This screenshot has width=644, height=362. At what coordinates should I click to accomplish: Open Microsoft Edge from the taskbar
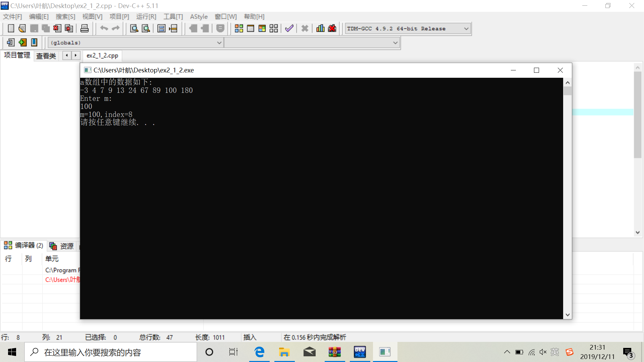point(259,352)
